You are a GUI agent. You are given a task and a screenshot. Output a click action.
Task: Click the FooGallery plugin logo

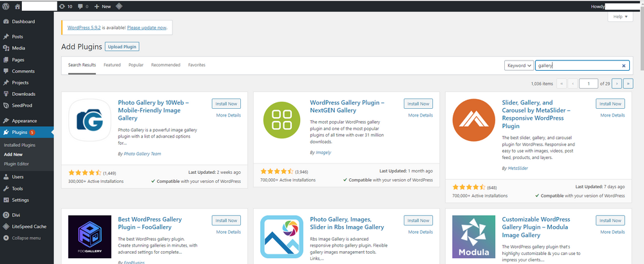coord(90,236)
